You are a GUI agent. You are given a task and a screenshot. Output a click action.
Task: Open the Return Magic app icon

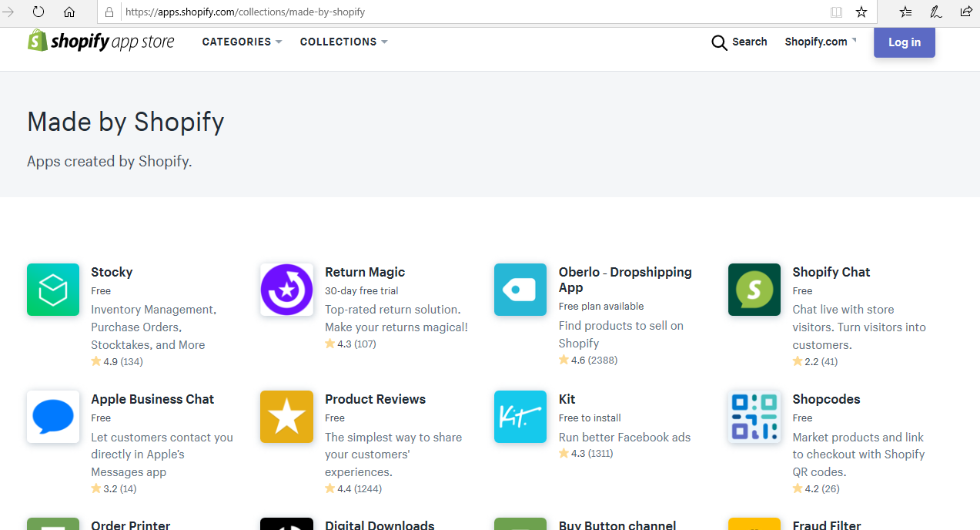tap(286, 290)
